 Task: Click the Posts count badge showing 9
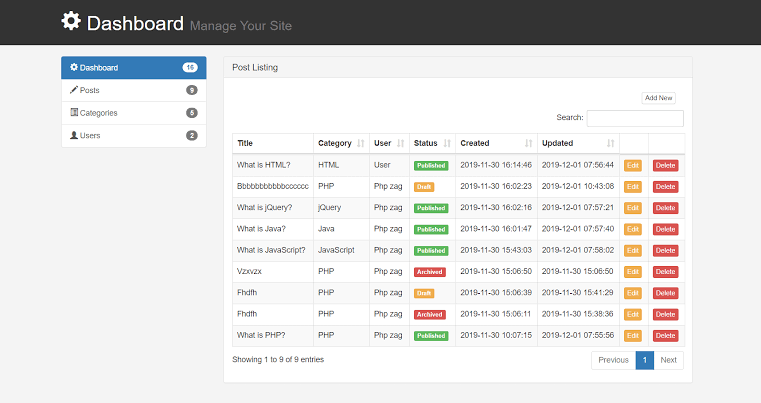point(192,90)
